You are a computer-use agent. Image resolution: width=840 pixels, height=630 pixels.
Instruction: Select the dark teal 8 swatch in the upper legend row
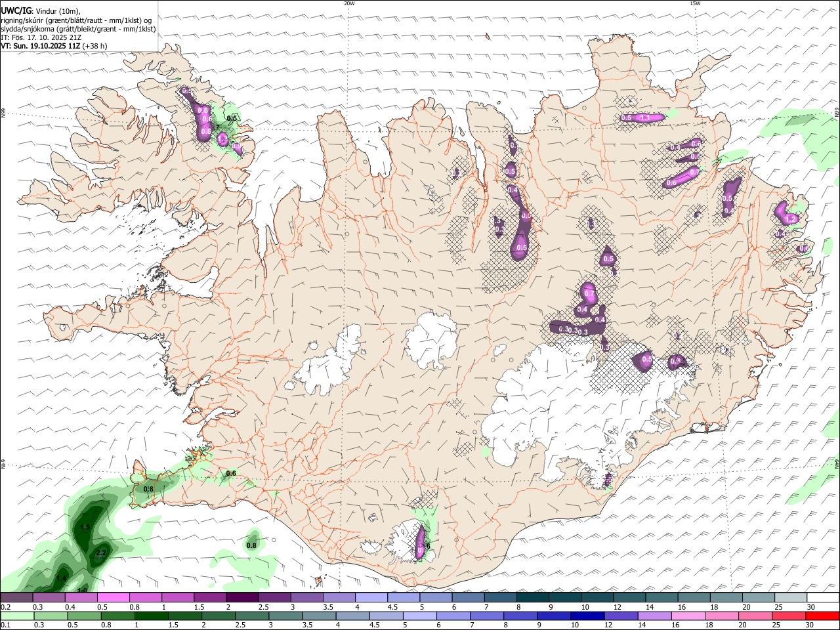(532, 598)
